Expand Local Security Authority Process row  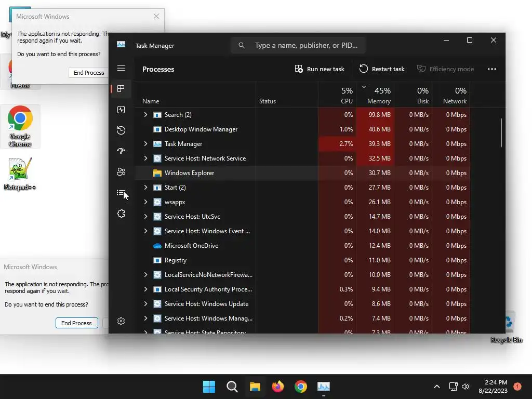[145, 289]
